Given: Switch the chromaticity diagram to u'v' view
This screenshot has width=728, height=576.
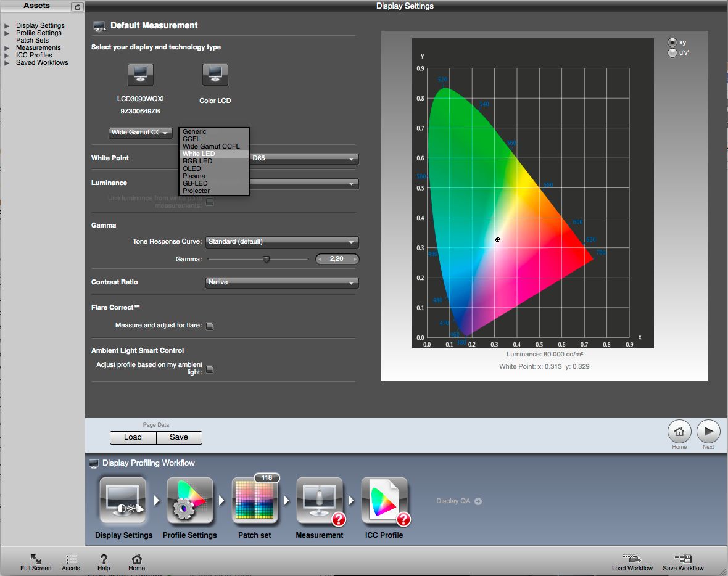Looking at the screenshot, I should click(x=672, y=52).
